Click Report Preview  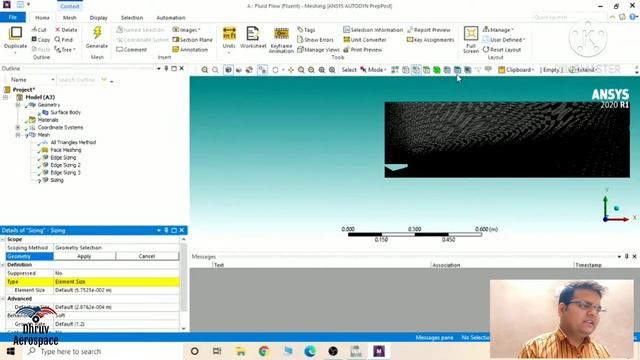pyautogui.click(x=429, y=30)
